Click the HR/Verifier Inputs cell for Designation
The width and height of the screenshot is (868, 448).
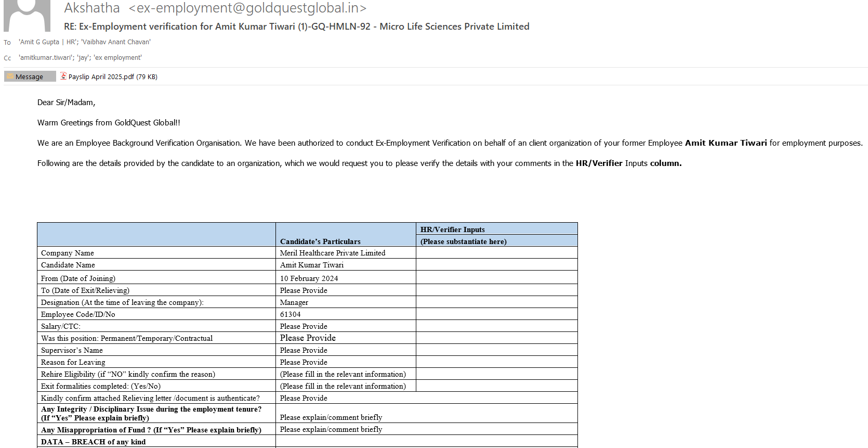[x=497, y=302]
